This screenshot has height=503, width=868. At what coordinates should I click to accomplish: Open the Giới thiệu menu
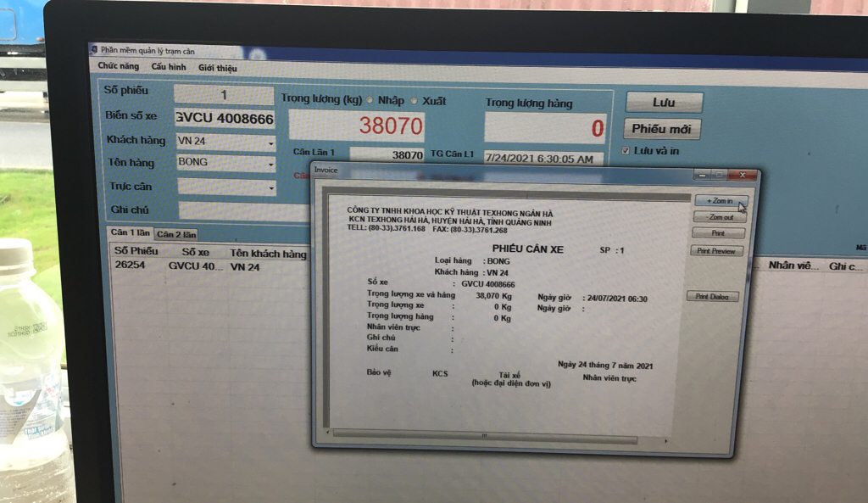tap(218, 68)
